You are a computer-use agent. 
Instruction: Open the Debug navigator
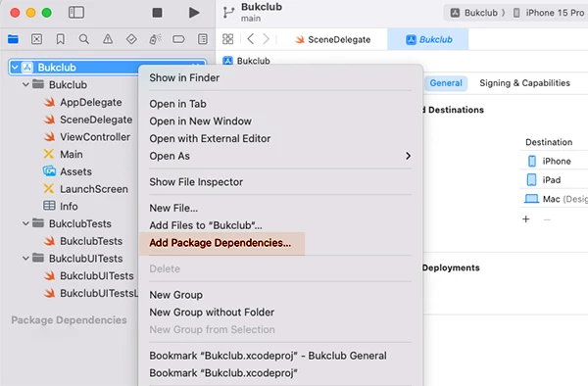pyautogui.click(x=155, y=39)
